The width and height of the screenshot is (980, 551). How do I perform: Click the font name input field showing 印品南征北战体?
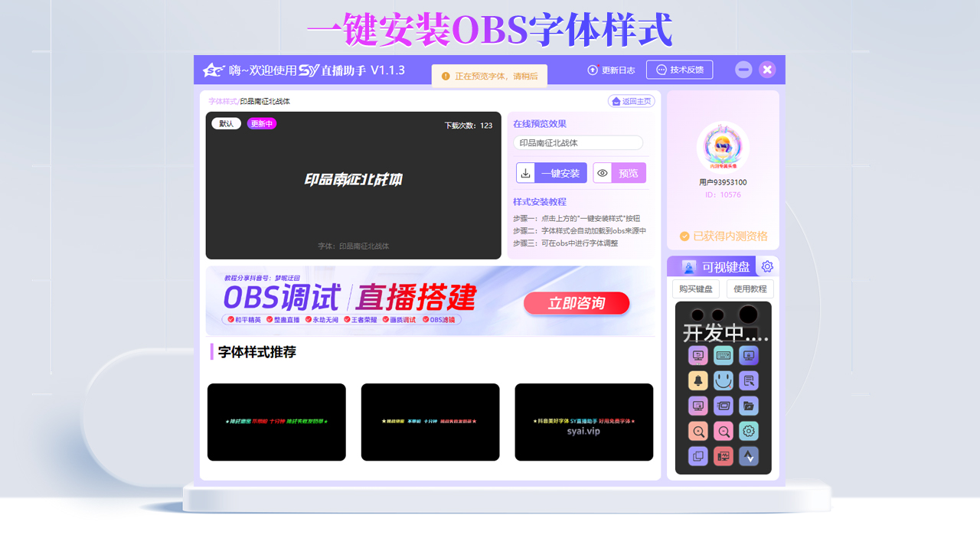tap(578, 142)
